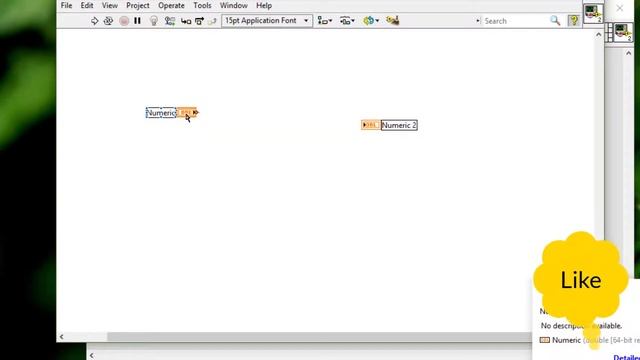Image resolution: width=640 pixels, height=360 pixels.
Task: Click the background window's VI icon
Action: [623, 32]
